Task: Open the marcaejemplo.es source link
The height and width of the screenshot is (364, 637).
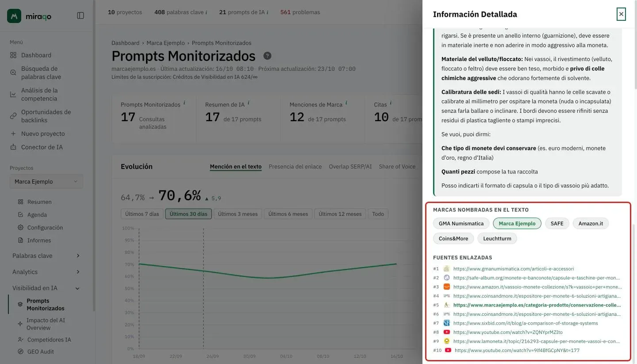Action: point(537,305)
